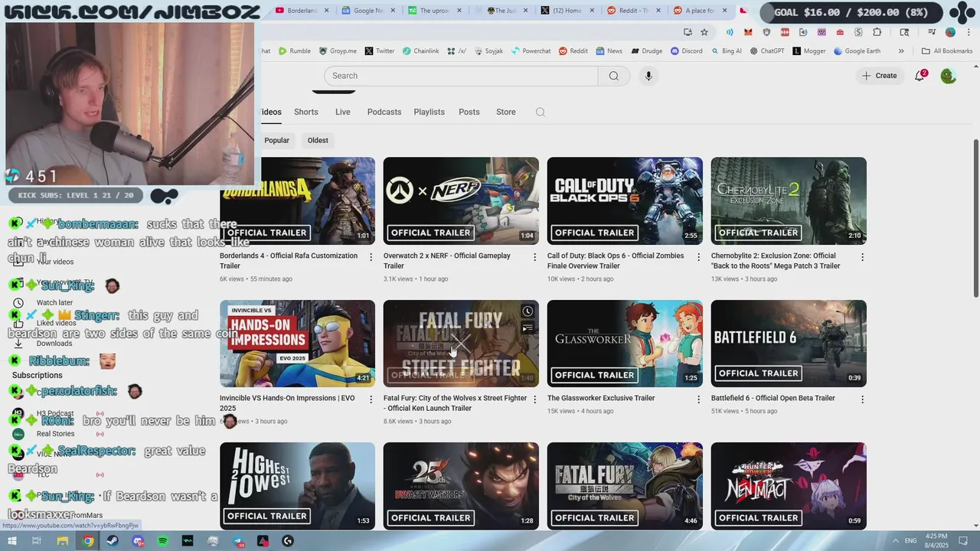Click the Windows Start button

[x=11, y=541]
